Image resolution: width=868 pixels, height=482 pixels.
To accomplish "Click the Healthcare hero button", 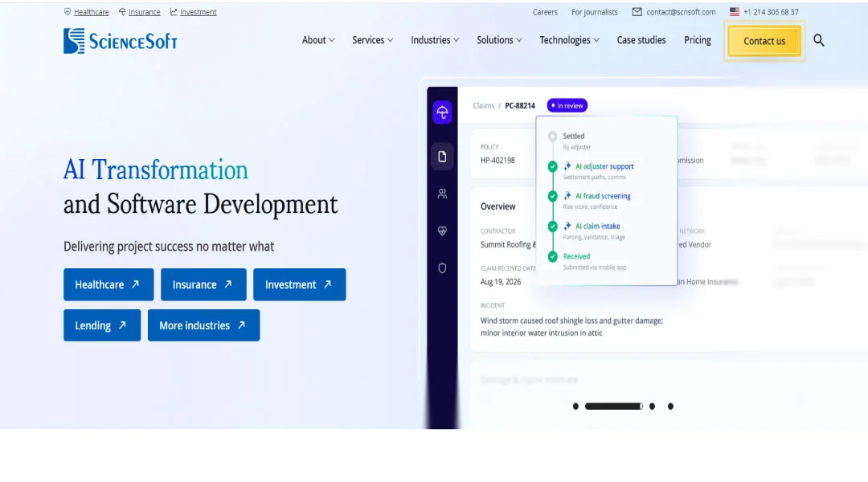I will pyautogui.click(x=108, y=284).
